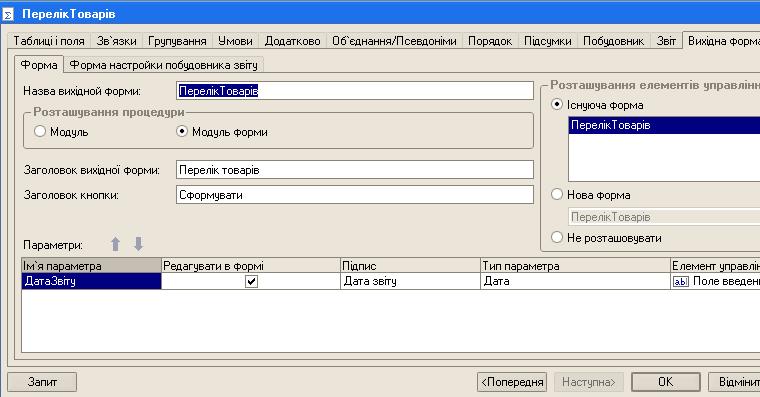Select the Форма sub-tab
Image resolution: width=760 pixels, height=397 pixels.
39,65
